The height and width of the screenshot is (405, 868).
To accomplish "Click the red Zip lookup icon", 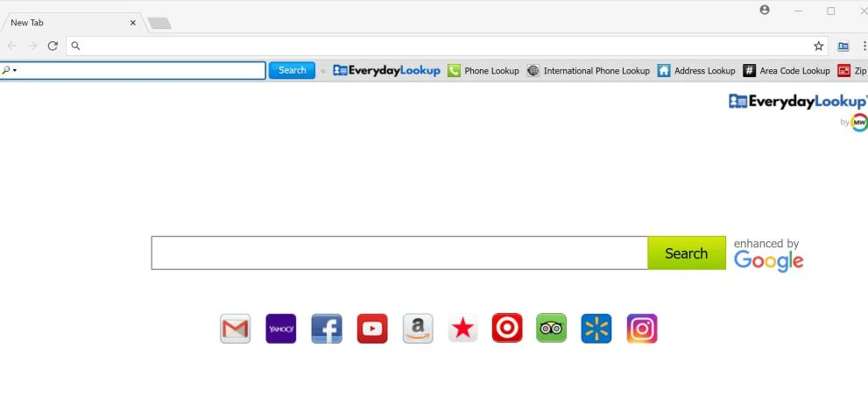I will [x=843, y=70].
